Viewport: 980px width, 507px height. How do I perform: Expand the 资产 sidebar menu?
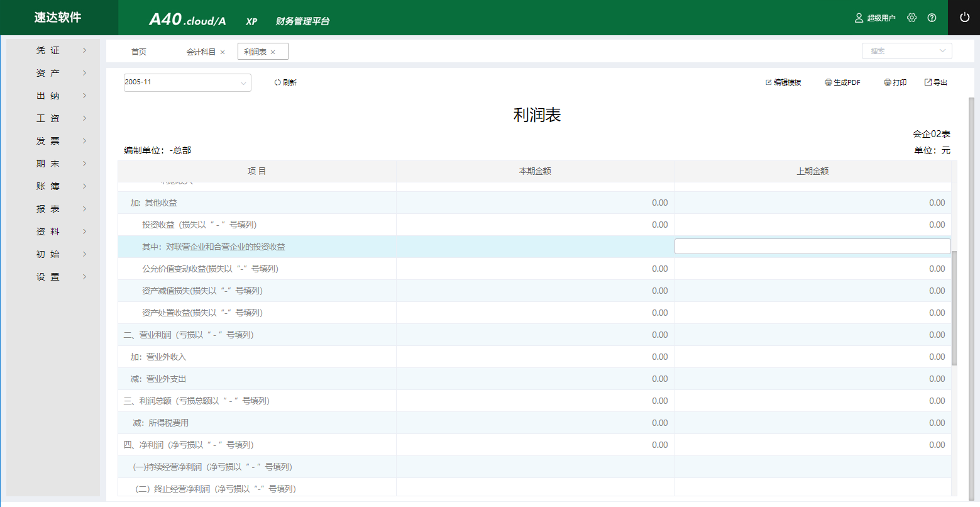pos(53,73)
